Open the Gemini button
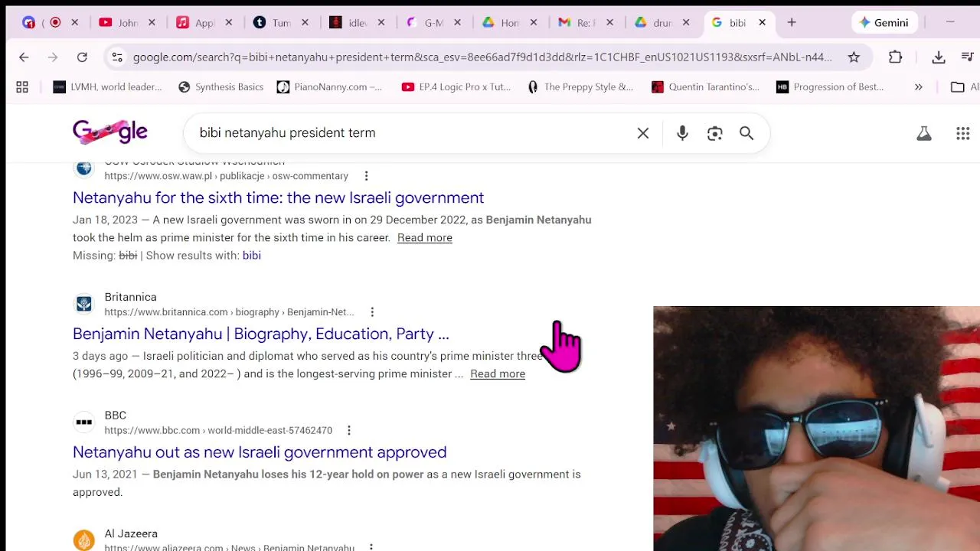Screen dimensions: 980x551 coord(883,23)
